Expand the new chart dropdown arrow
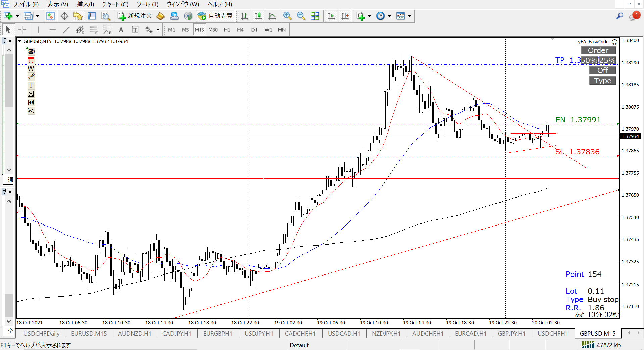The width and height of the screenshot is (644, 350). 17,16
